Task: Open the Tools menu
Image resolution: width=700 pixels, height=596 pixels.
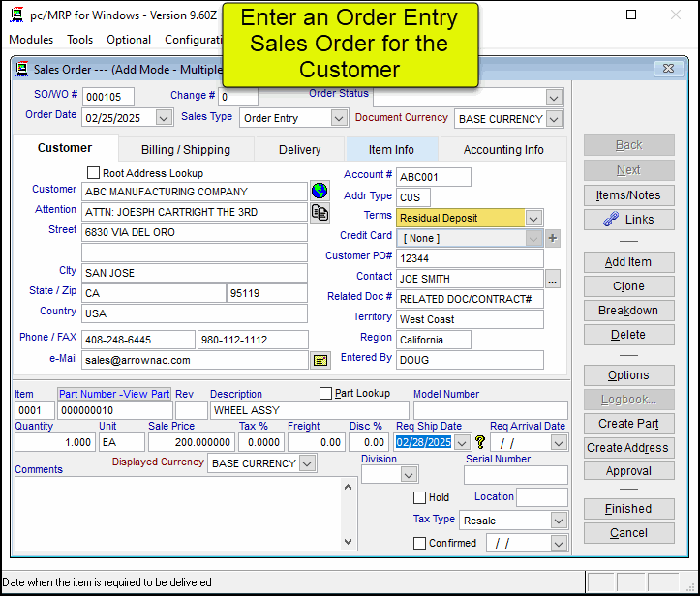Action: 80,40
